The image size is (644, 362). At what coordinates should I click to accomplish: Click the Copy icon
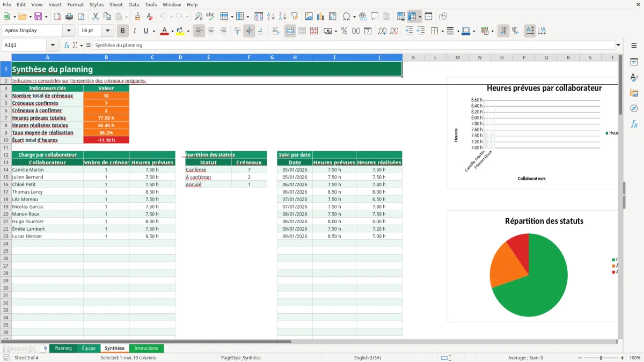point(108,17)
